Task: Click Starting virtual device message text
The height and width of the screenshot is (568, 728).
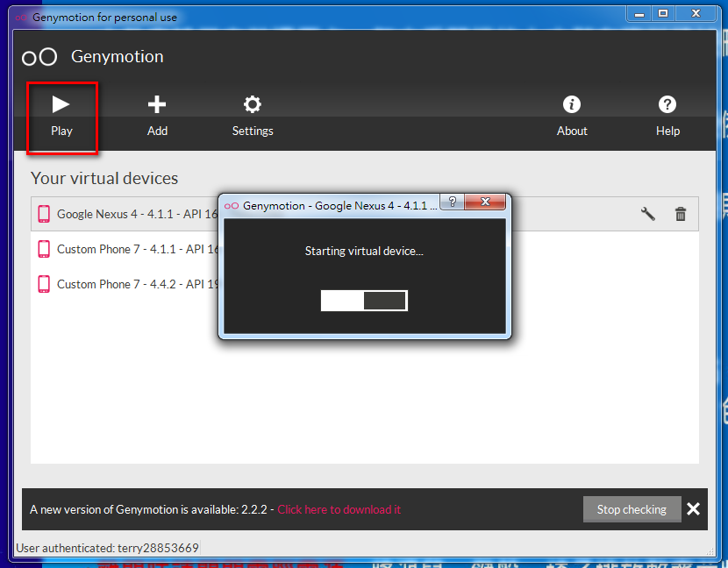Action: point(364,251)
